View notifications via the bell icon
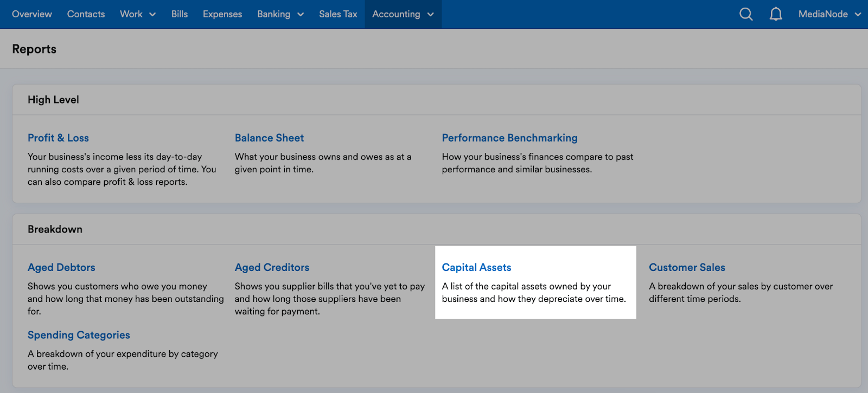Screen dimensions: 868x393 point(775,14)
